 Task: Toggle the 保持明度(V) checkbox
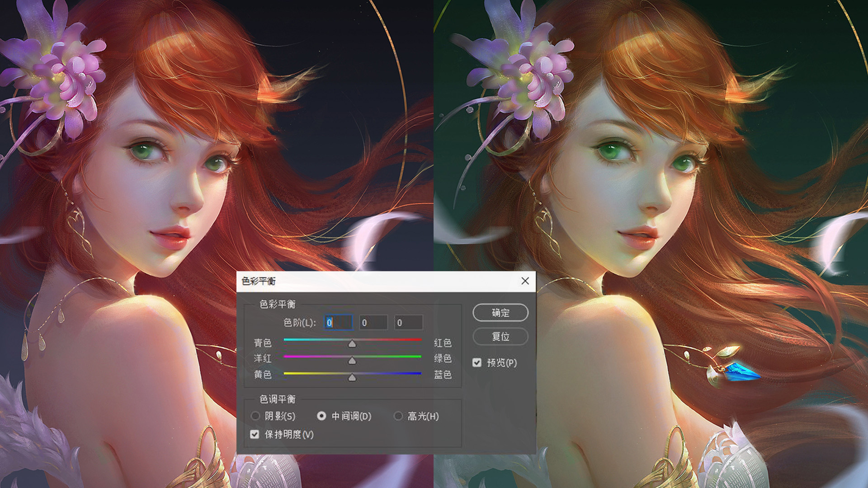coord(255,434)
